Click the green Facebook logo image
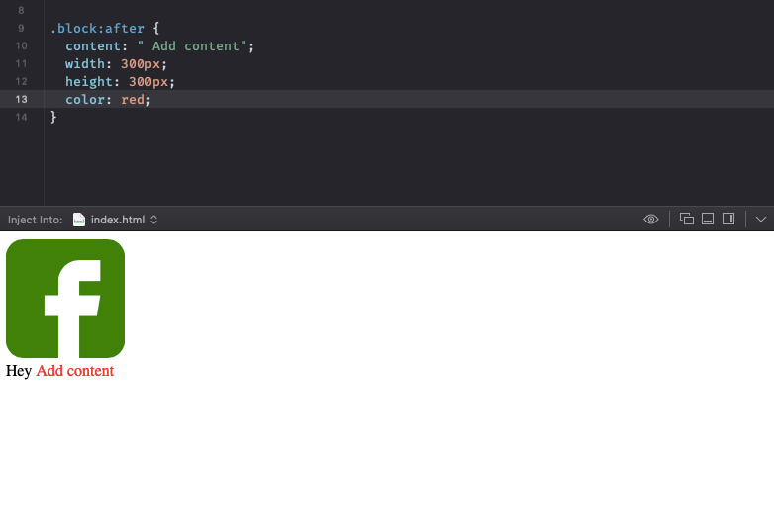 (65, 299)
